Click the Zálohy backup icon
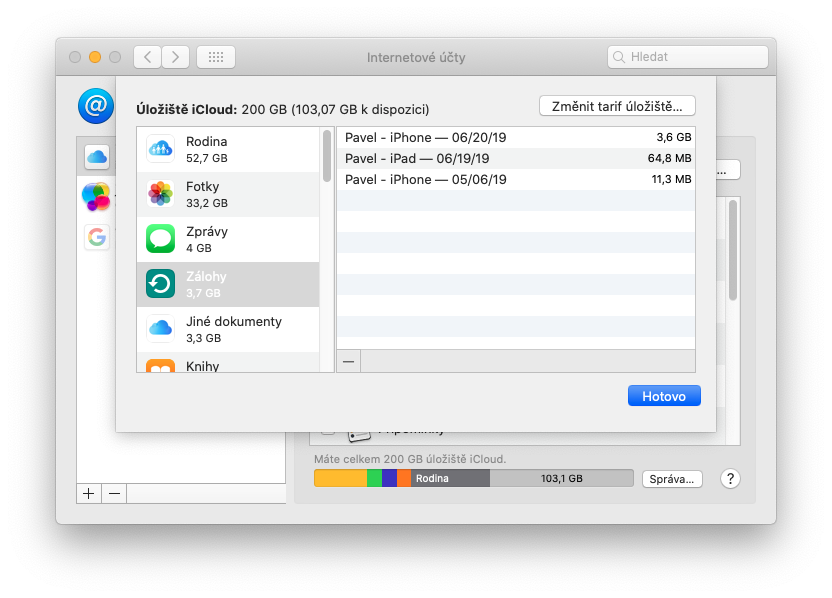This screenshot has height=598, width=832. click(x=160, y=284)
